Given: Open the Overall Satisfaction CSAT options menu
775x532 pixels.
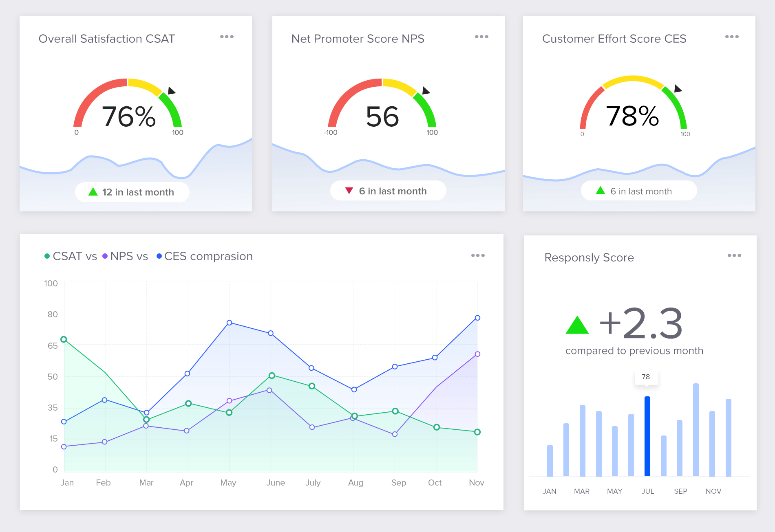Looking at the screenshot, I should pos(227,37).
